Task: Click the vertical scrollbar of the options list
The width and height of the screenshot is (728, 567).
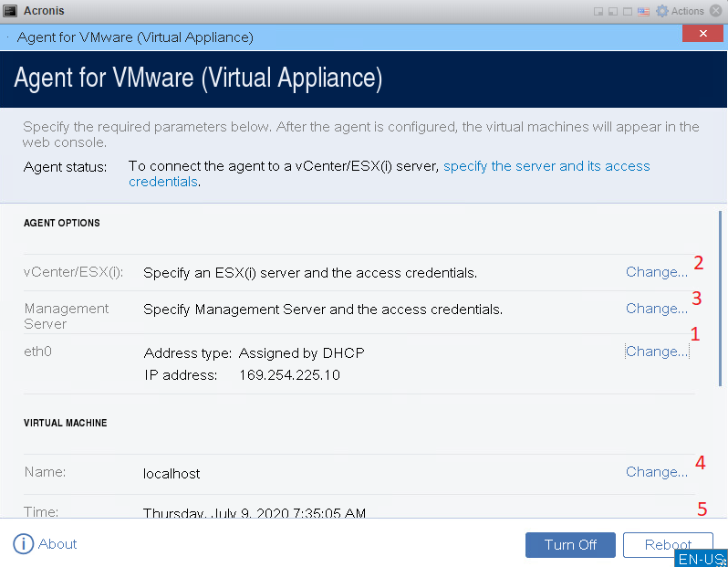Action: click(x=720, y=299)
